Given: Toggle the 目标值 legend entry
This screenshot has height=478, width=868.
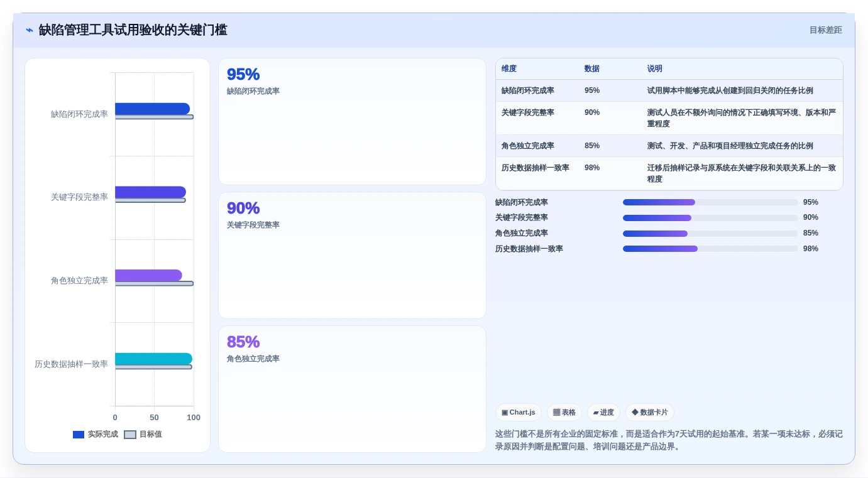Looking at the screenshot, I should tap(143, 434).
